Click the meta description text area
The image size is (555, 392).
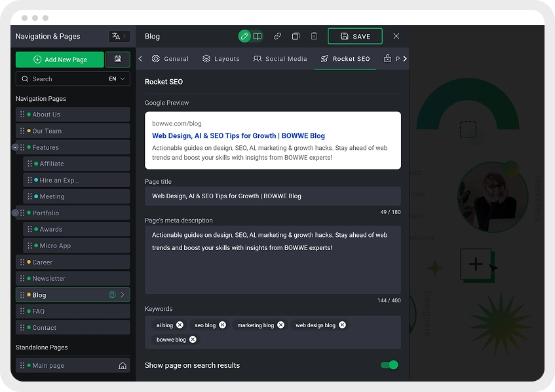click(x=273, y=260)
